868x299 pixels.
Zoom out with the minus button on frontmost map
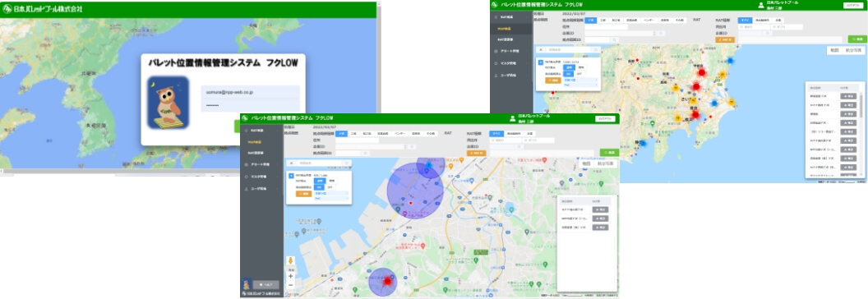[x=291, y=284]
